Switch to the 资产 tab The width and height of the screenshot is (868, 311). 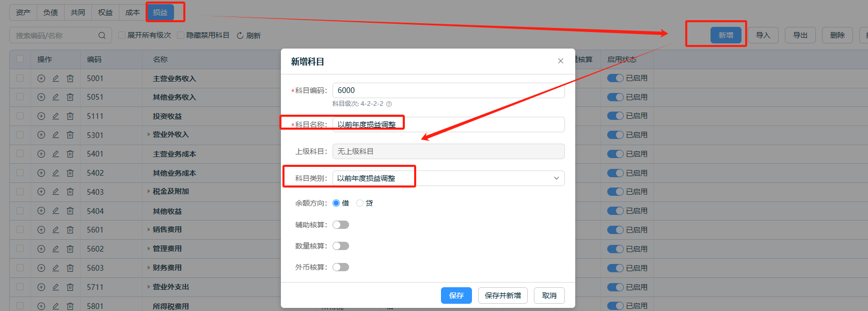tap(23, 12)
